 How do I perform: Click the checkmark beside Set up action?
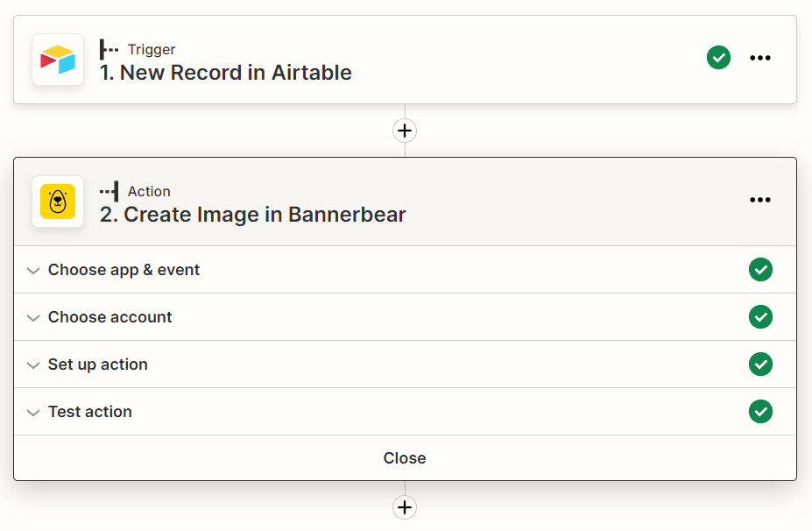(x=760, y=364)
